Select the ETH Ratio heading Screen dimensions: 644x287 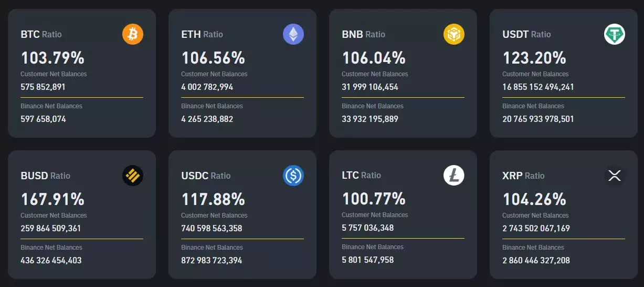202,34
